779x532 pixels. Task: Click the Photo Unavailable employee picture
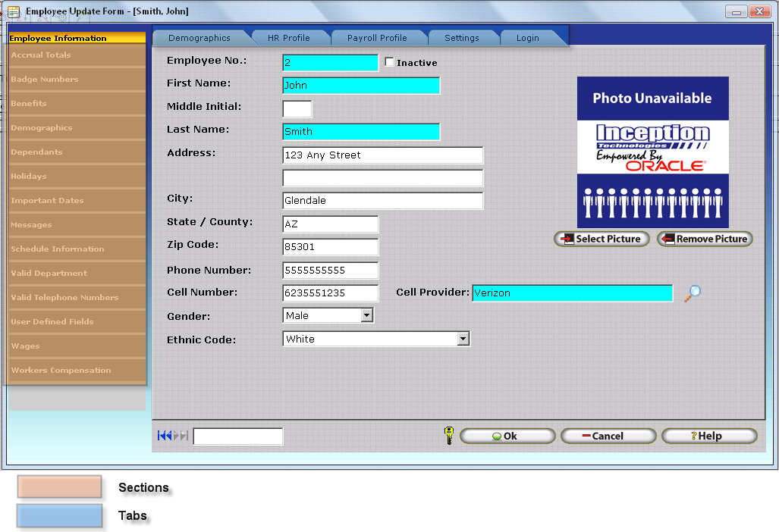[x=652, y=152]
